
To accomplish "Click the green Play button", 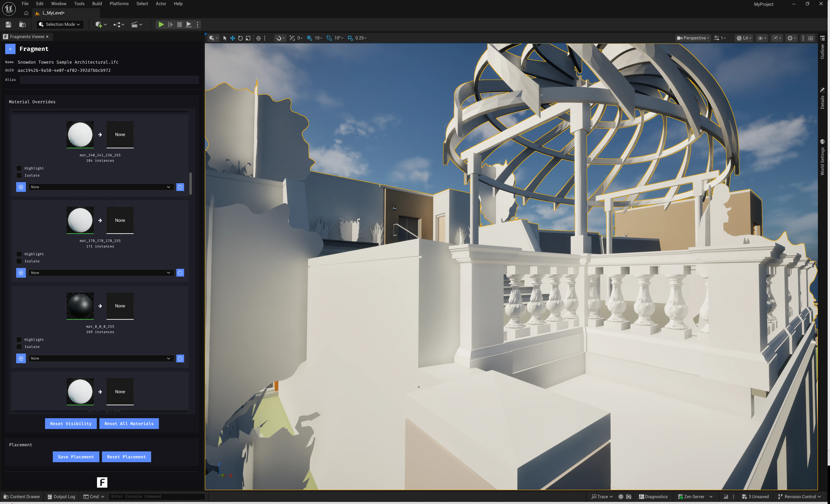I will (x=161, y=24).
